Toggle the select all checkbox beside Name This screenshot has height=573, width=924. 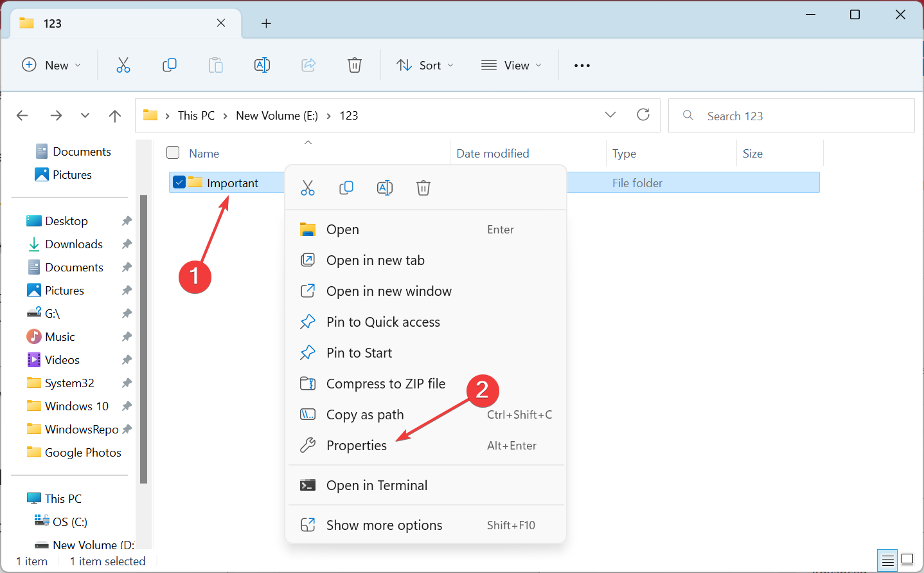(173, 153)
